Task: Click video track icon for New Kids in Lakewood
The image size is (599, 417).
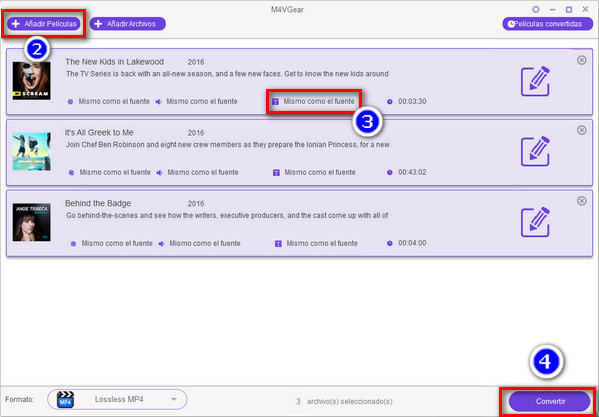Action: 70,102
